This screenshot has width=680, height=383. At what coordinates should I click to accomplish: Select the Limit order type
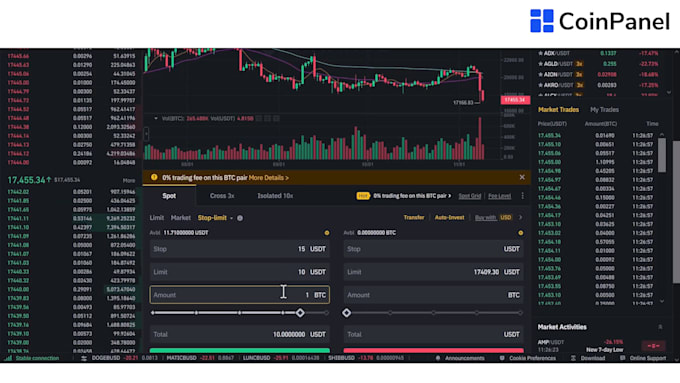(157, 218)
